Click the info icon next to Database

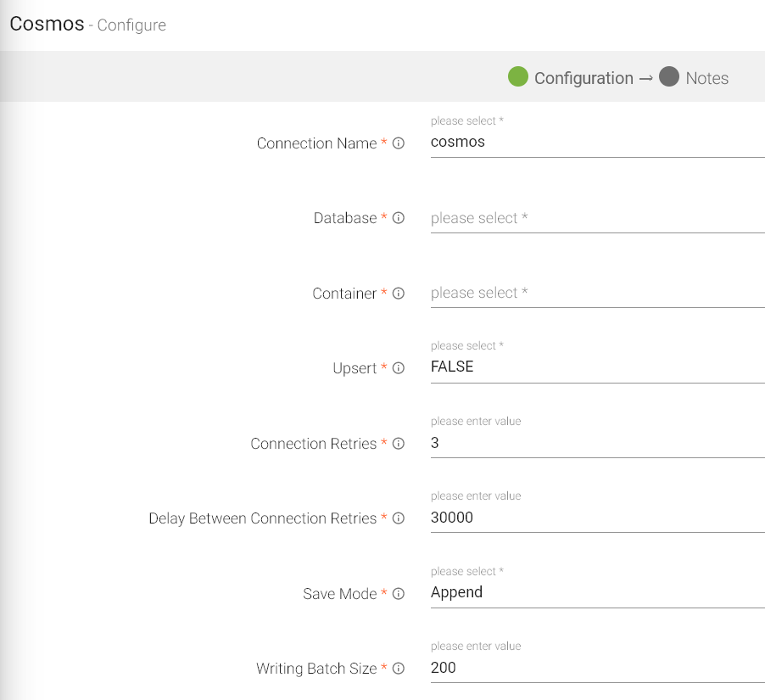coord(399,218)
